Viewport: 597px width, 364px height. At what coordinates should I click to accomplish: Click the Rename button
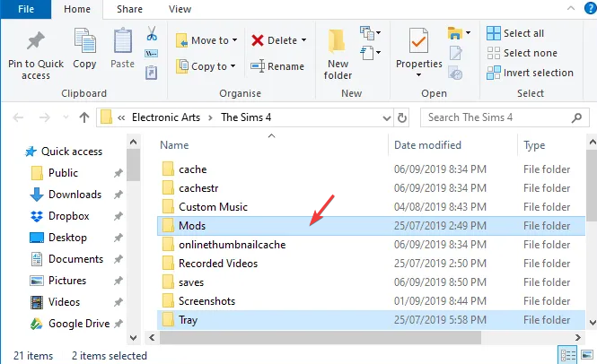coord(277,66)
